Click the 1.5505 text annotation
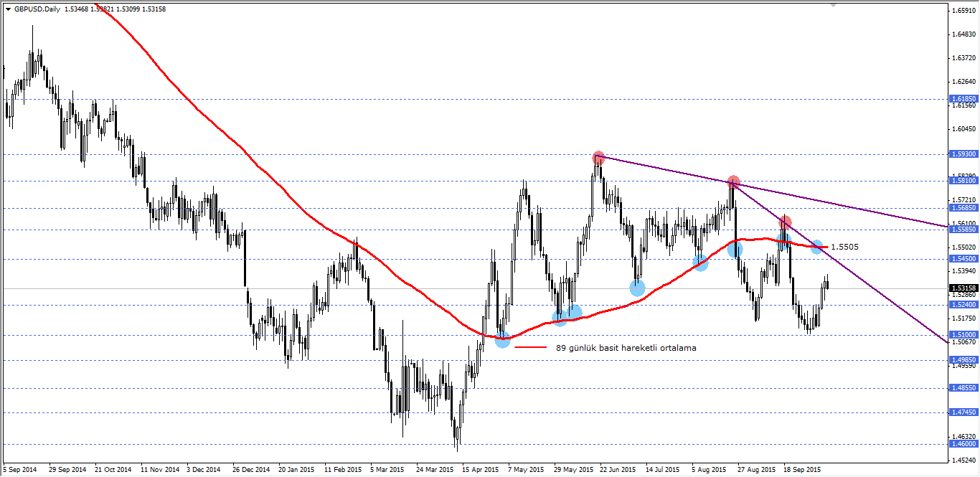 click(845, 246)
